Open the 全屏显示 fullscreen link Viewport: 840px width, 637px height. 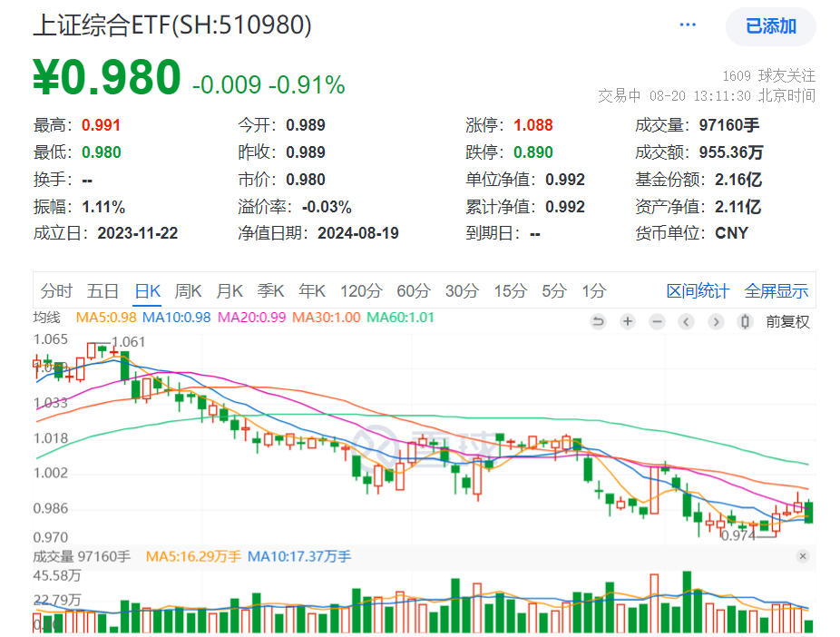(x=777, y=291)
